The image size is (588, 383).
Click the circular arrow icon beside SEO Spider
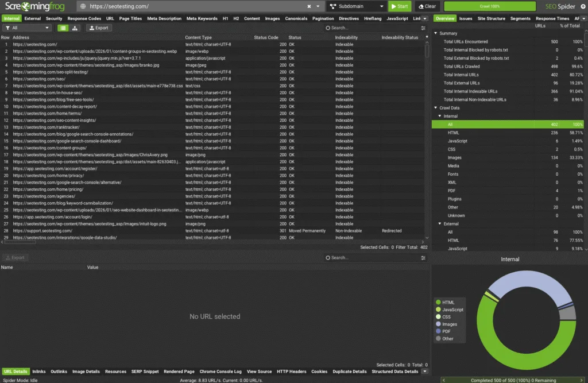pos(583,6)
